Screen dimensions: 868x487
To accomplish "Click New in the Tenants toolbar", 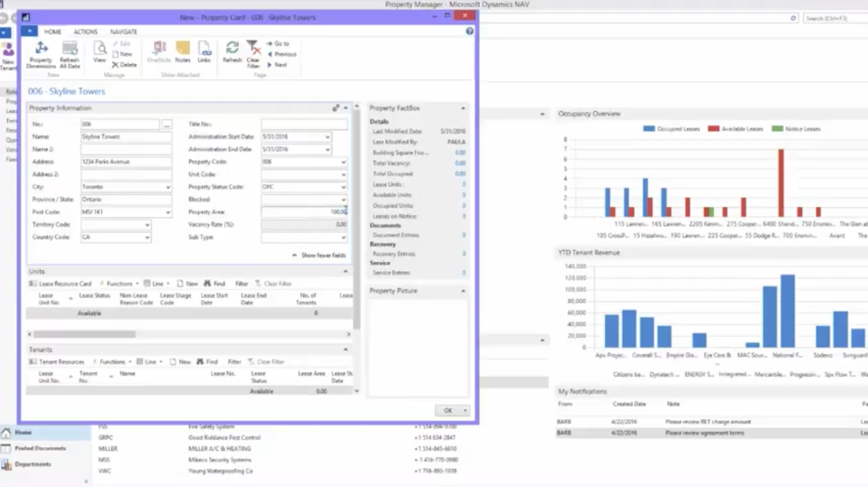I will [180, 362].
